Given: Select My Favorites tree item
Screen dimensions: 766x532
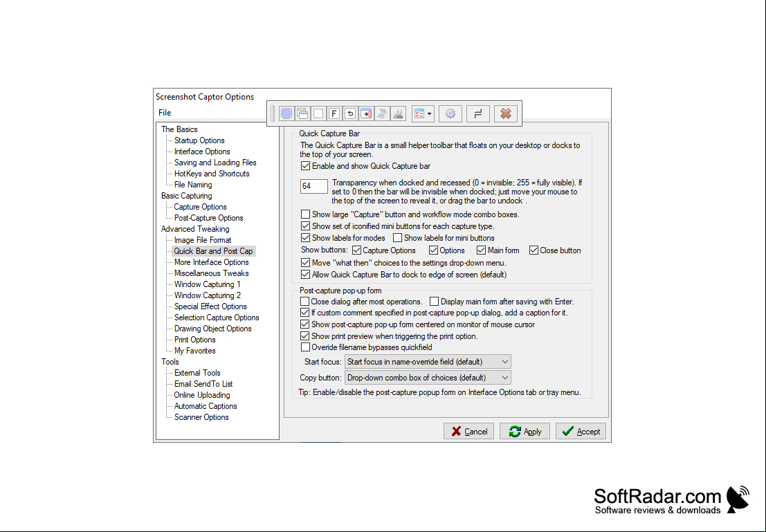Looking at the screenshot, I should tap(194, 351).
